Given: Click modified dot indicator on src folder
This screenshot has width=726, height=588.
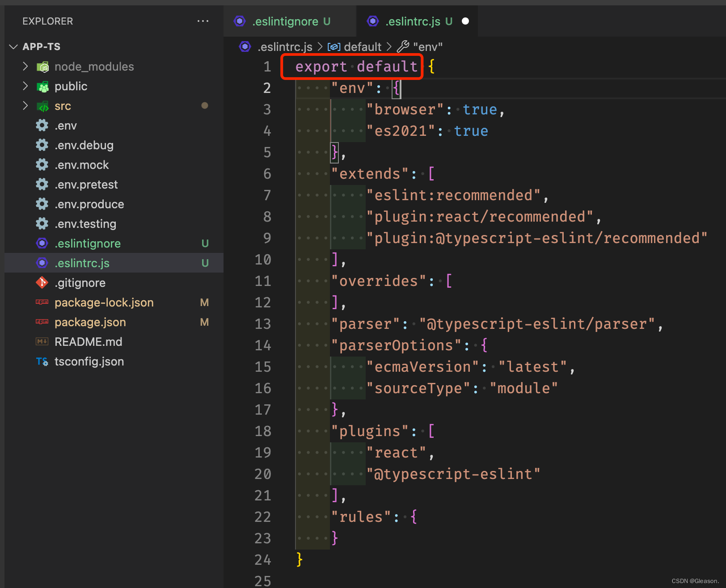Looking at the screenshot, I should tap(205, 105).
